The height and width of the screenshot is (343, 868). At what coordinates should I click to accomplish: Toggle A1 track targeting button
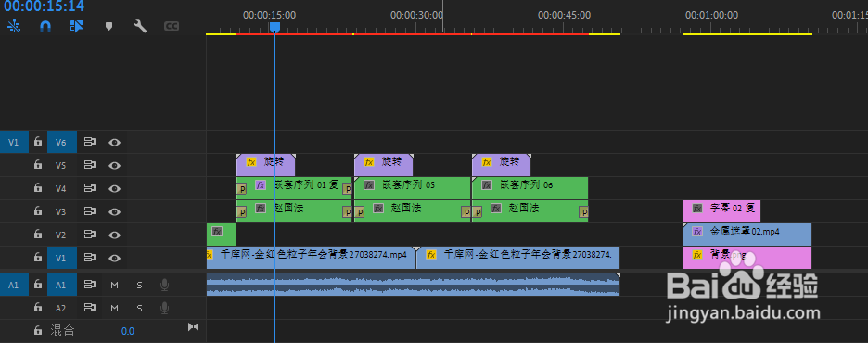coord(61,285)
